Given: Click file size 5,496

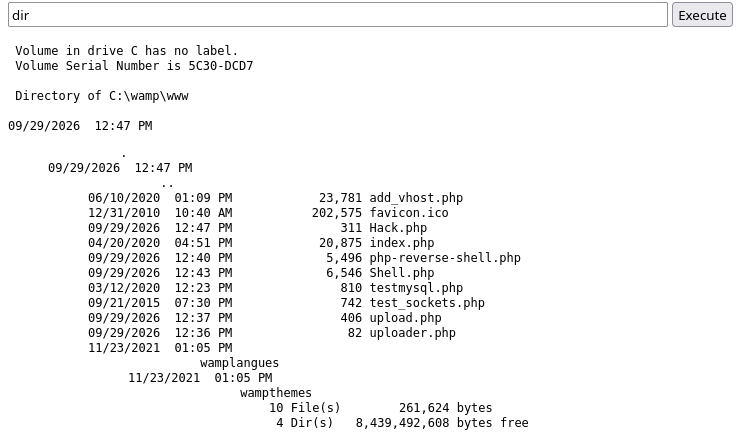Looking at the screenshot, I should click(344, 258).
